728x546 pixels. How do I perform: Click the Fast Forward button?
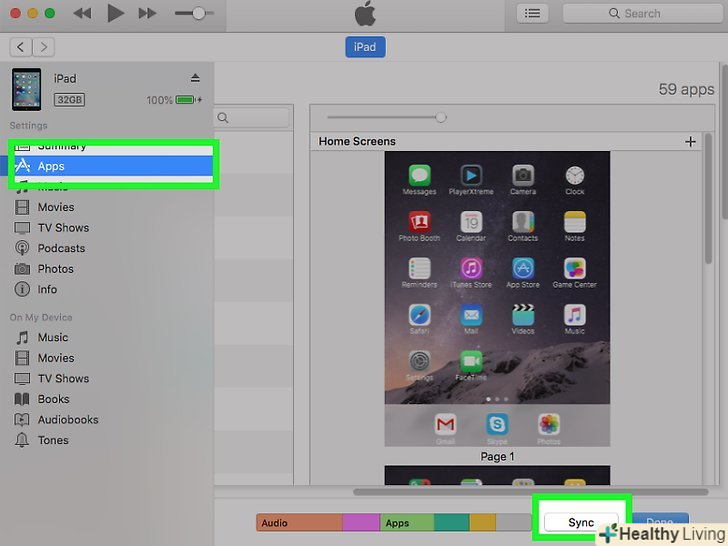(x=147, y=13)
